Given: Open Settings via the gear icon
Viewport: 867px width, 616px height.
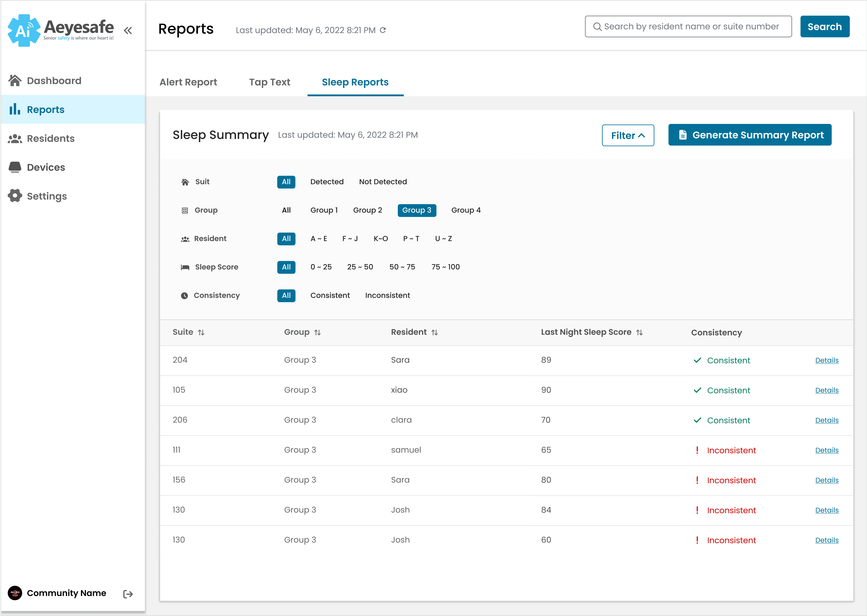Looking at the screenshot, I should point(15,196).
